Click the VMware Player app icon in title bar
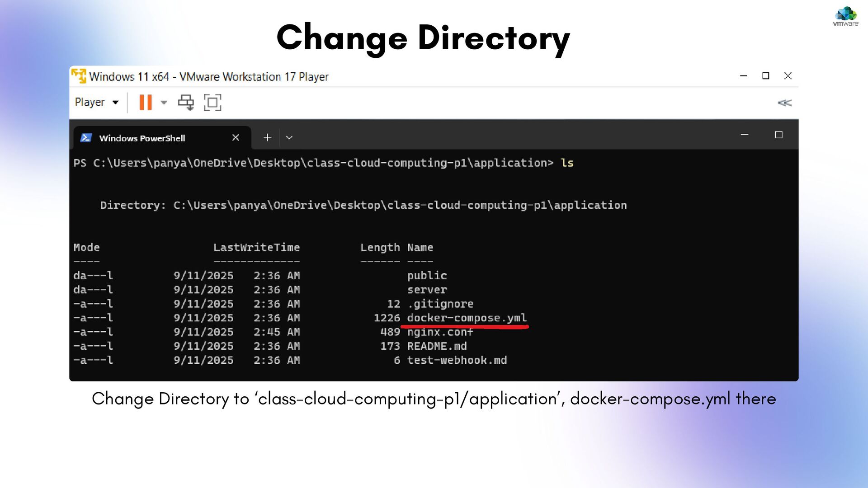Viewport: 868px width, 488px height. click(x=79, y=76)
